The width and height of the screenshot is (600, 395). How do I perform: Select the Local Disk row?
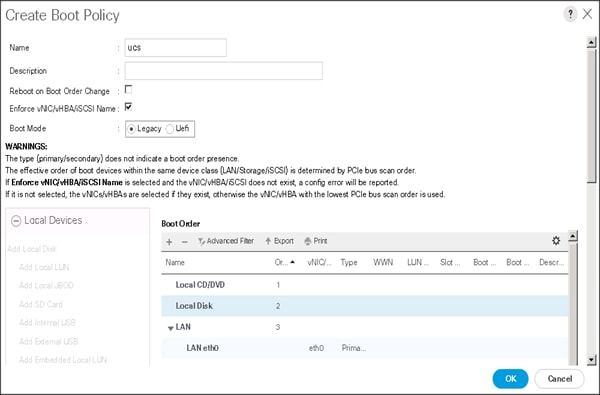(364, 306)
